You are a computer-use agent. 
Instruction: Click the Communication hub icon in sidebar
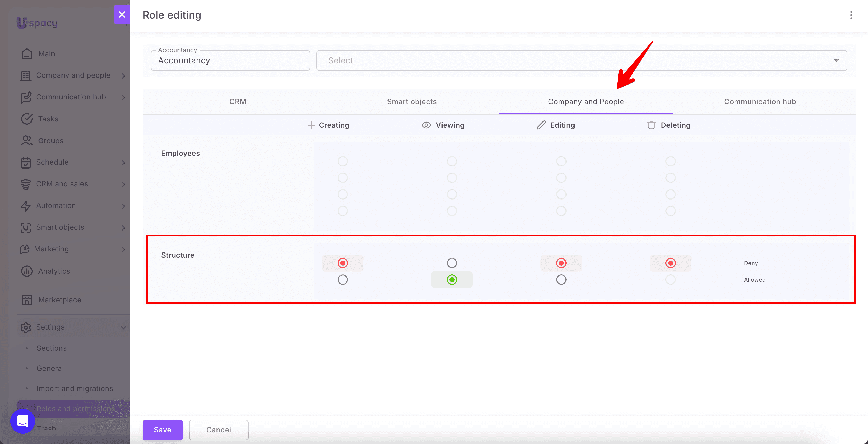click(26, 97)
